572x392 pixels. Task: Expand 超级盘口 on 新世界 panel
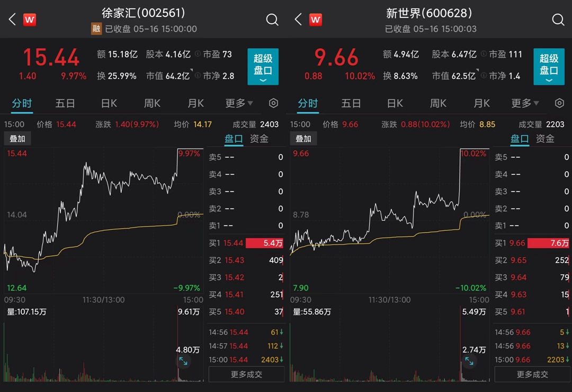pos(549,67)
